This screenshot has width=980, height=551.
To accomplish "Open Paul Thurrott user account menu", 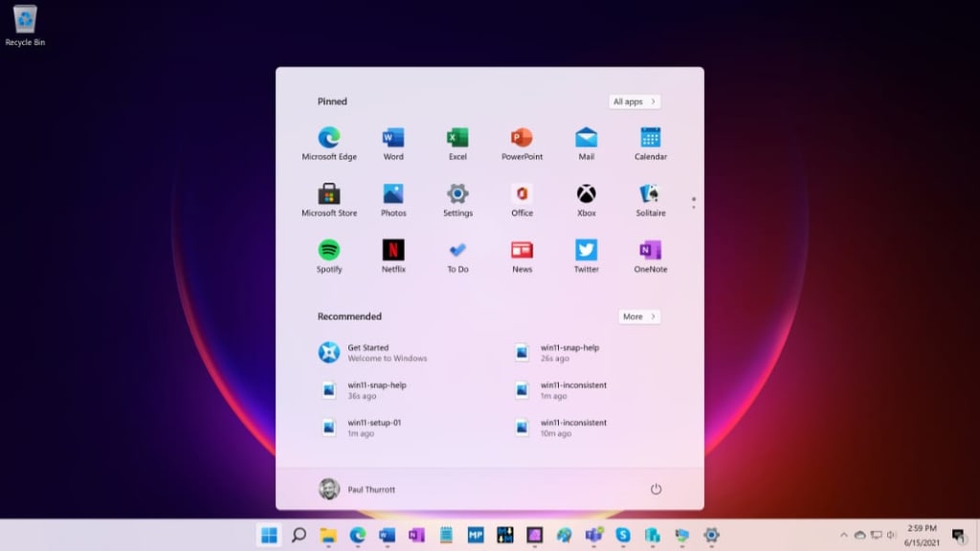I will 357,489.
